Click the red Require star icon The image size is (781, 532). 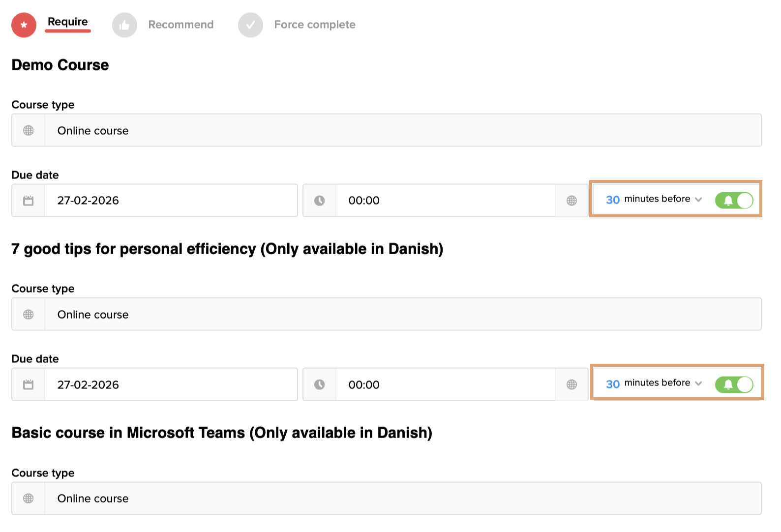pyautogui.click(x=24, y=25)
